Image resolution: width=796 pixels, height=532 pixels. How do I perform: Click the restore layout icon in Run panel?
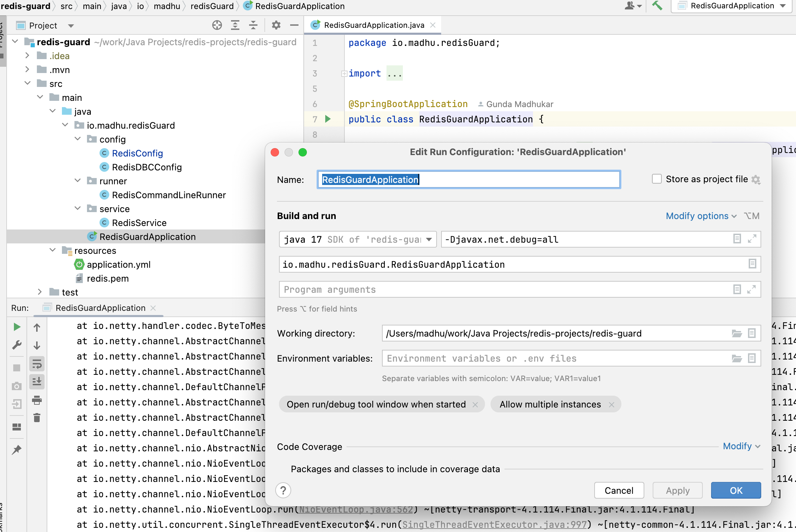coord(17,427)
